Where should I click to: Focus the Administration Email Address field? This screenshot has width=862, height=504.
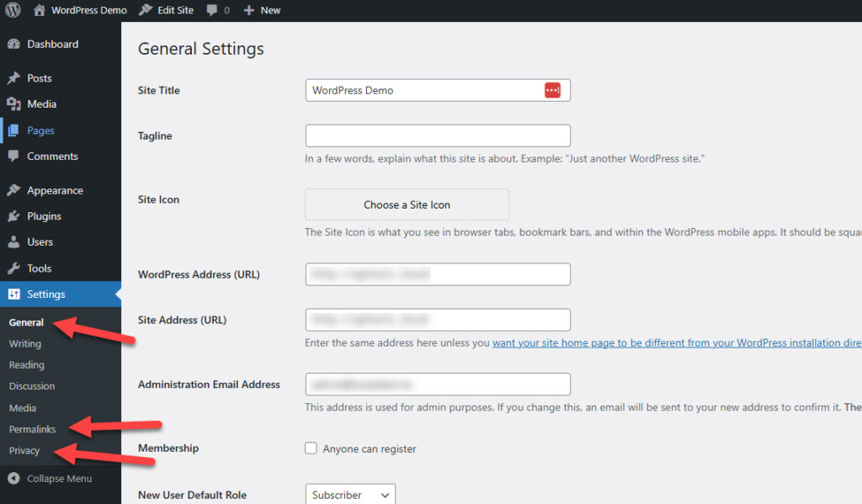click(x=438, y=385)
